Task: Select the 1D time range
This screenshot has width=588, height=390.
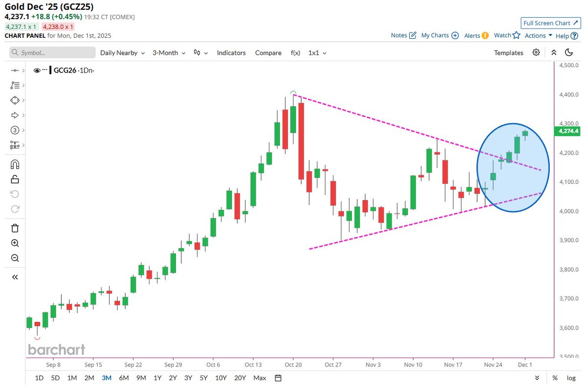Action: coord(40,378)
